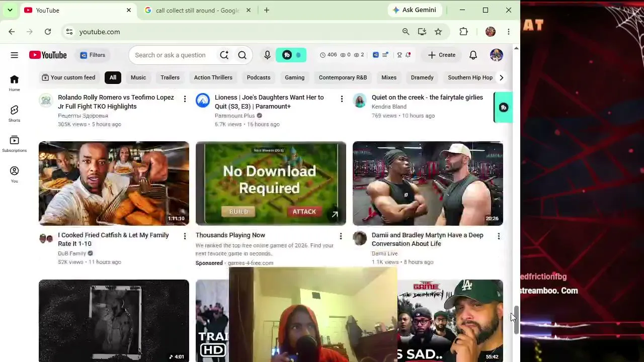Select the 'Your custom feed' chip
This screenshot has width=644, height=362.
point(68,77)
